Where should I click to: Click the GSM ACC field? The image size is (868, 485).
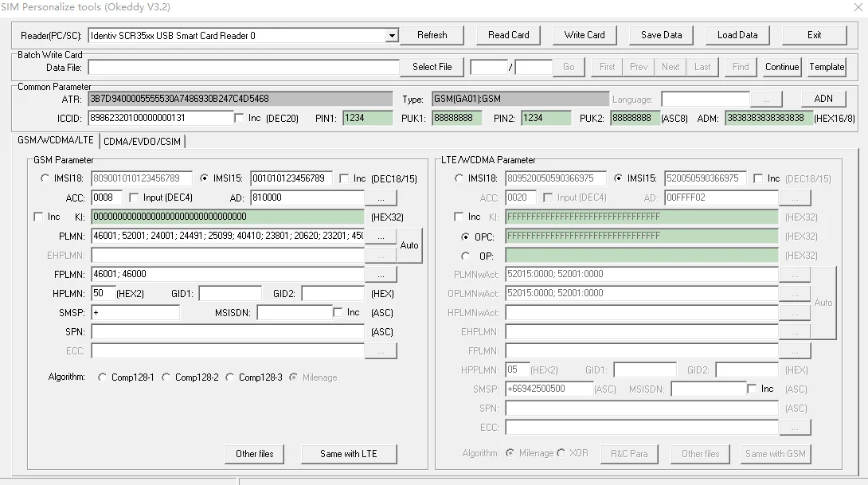click(x=106, y=198)
